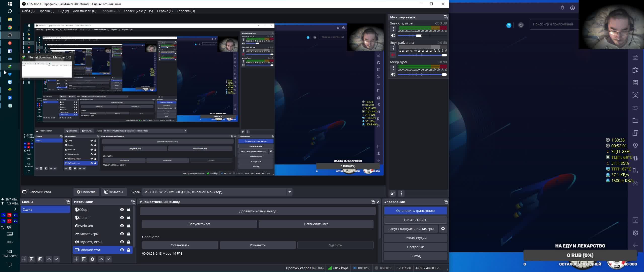Move selected source up arrow
644x272 pixels.
(x=101, y=259)
